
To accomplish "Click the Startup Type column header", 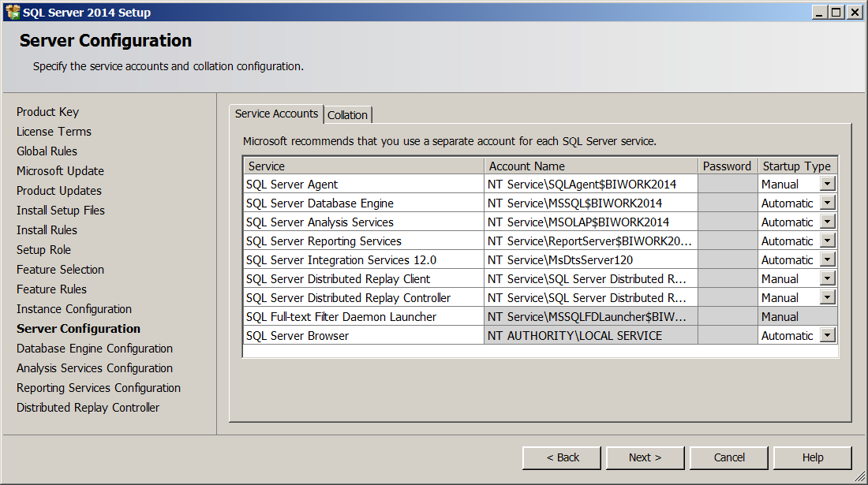I will coord(796,166).
